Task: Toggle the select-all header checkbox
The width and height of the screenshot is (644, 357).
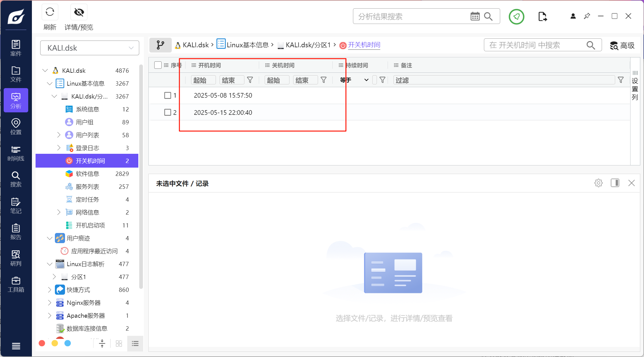Action: (x=158, y=65)
